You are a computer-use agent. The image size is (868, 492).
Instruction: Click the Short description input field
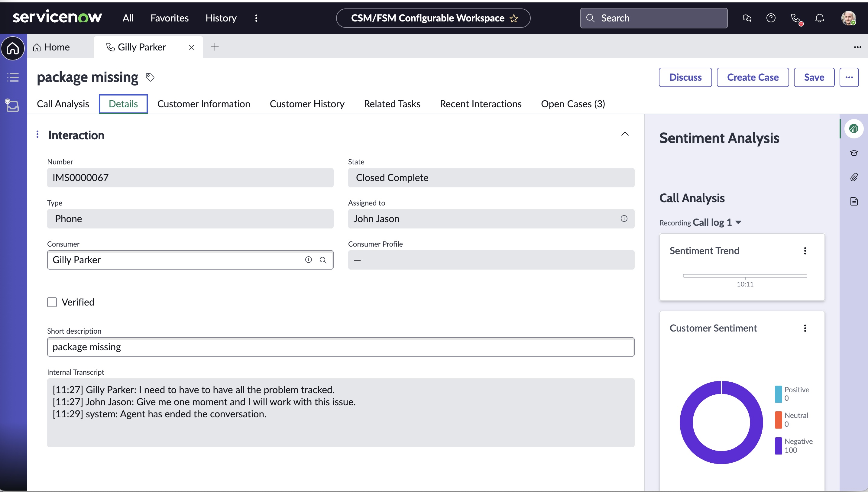341,347
